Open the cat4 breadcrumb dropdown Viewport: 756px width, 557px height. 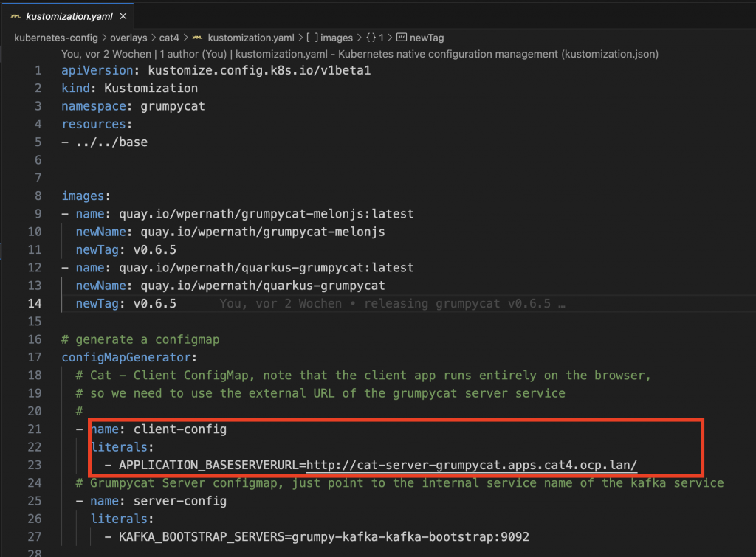(x=168, y=38)
